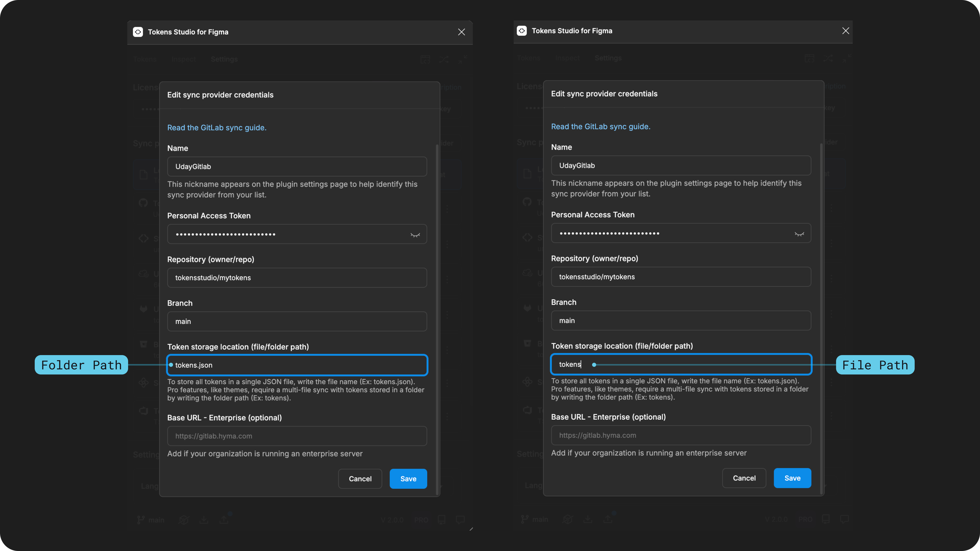
Task: Click the shuffle arrows icon in left window header
Action: tap(444, 59)
